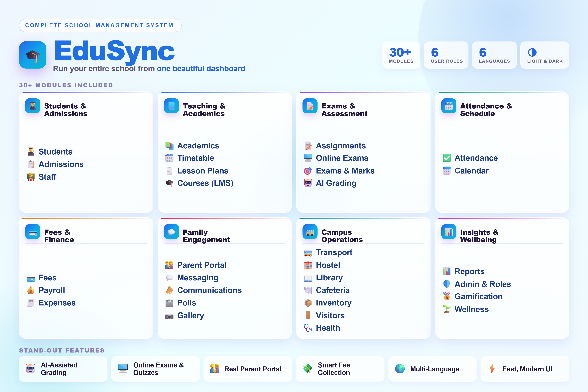
Task: Click the 30+ Modules stat card
Action: click(x=401, y=55)
